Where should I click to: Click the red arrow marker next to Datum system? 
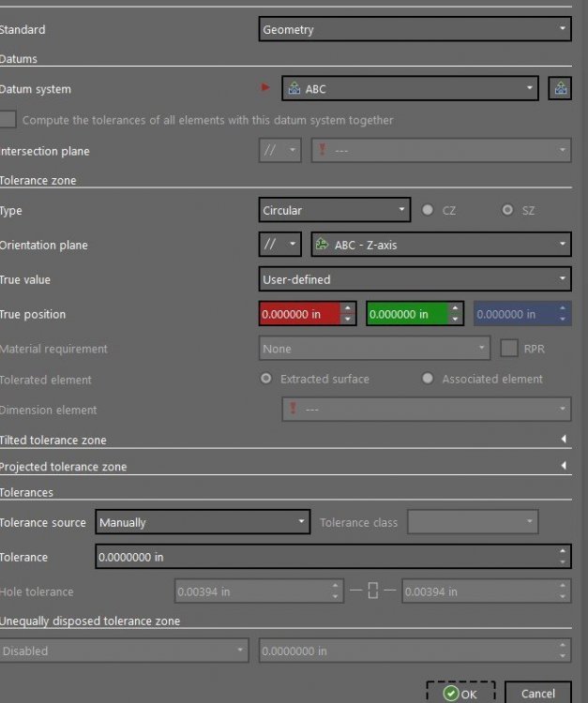(265, 89)
